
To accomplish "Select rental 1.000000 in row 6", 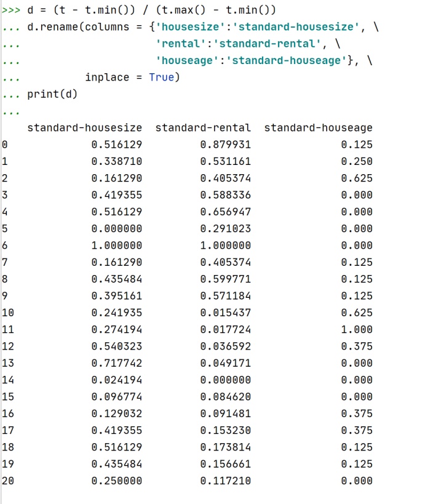I will coord(225,246).
